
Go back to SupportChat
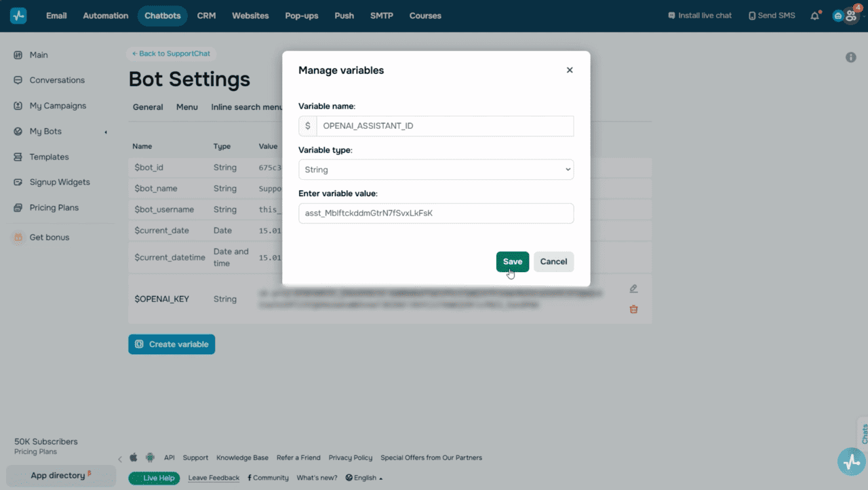coord(171,54)
